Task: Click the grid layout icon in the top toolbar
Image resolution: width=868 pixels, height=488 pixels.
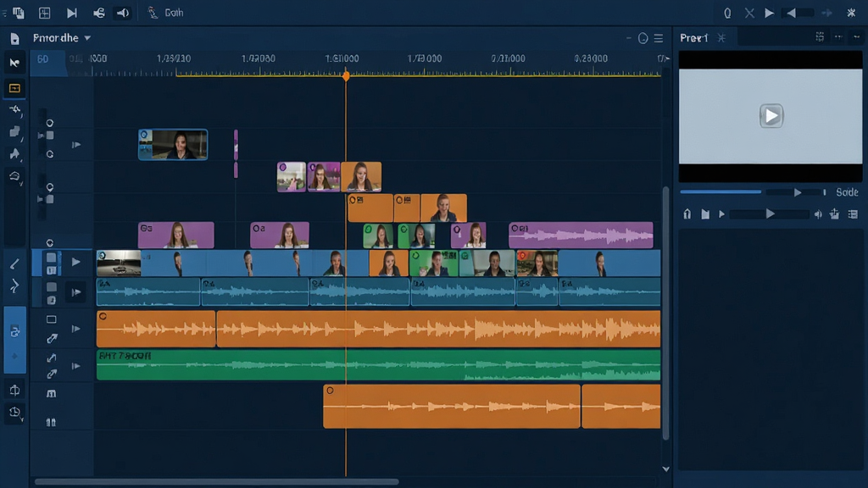Action: (x=45, y=13)
